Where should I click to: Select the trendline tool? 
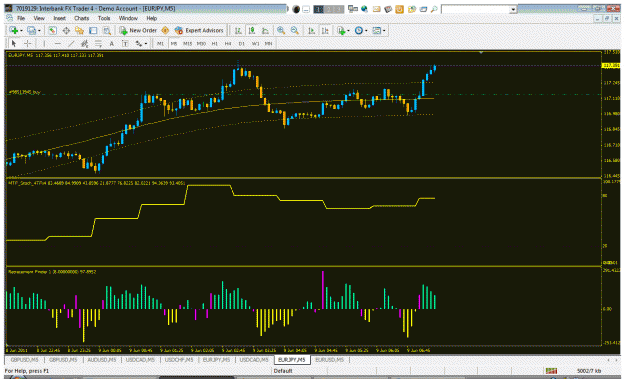71,43
